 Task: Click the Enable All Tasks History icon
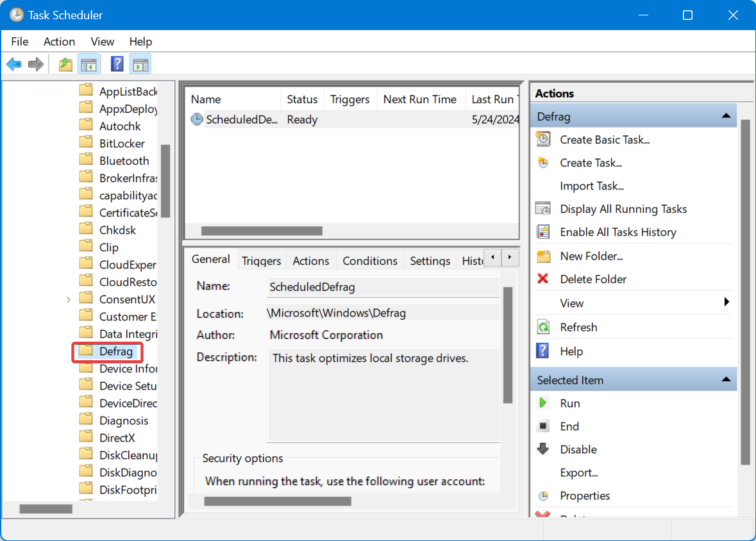pyautogui.click(x=543, y=232)
